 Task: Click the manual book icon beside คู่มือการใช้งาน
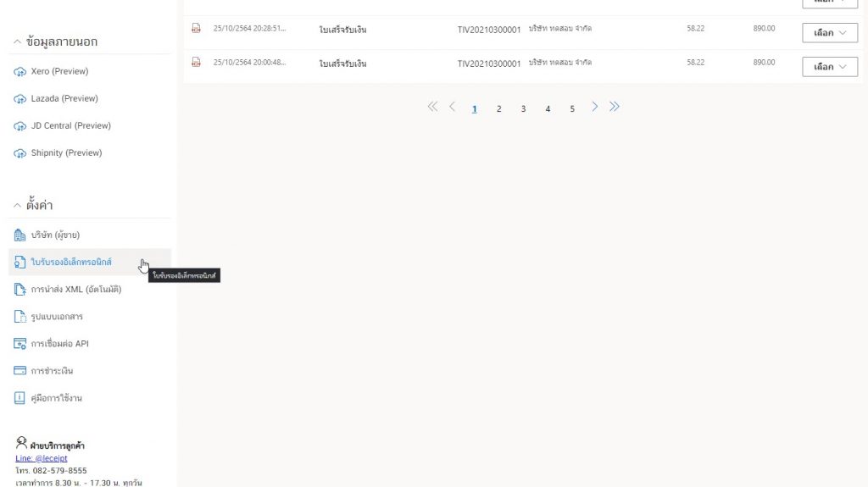(19, 398)
